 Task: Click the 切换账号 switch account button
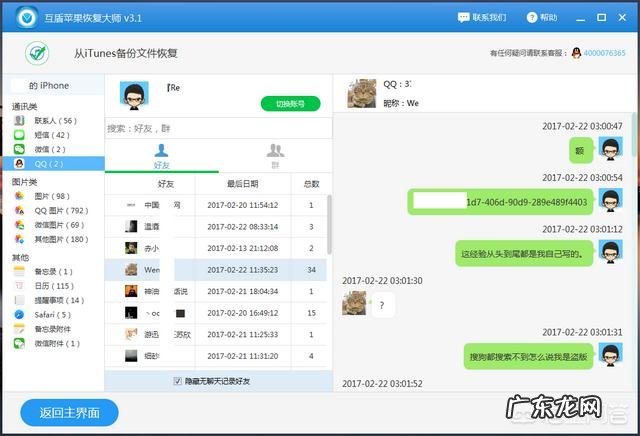291,104
